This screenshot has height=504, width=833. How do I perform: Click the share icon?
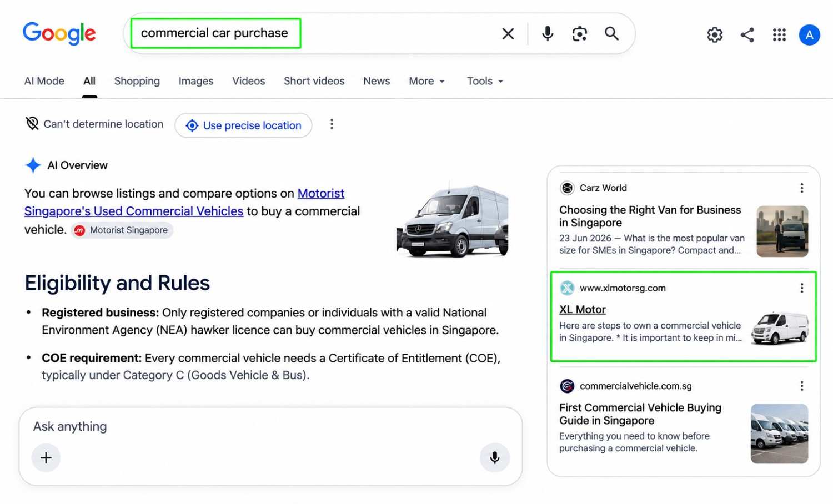(x=747, y=35)
